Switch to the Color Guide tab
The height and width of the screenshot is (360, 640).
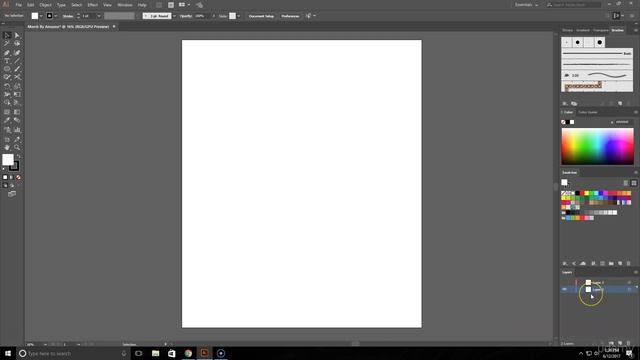click(x=588, y=112)
